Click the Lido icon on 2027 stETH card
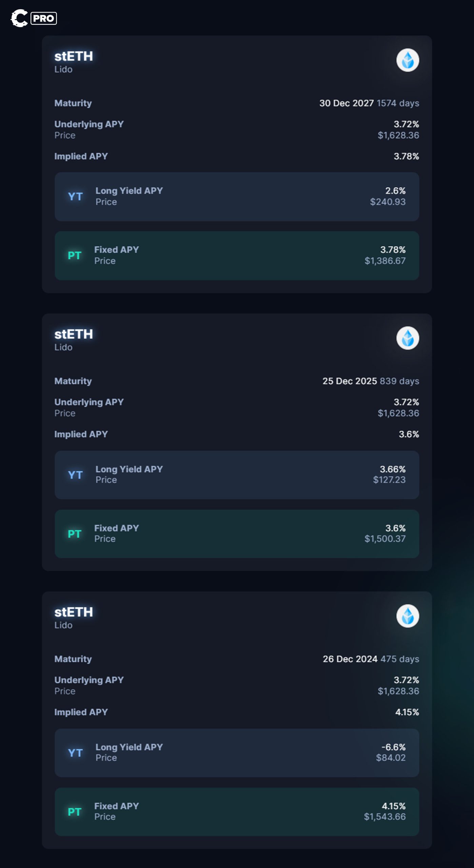Viewport: 474px width, 868px height. tap(408, 60)
